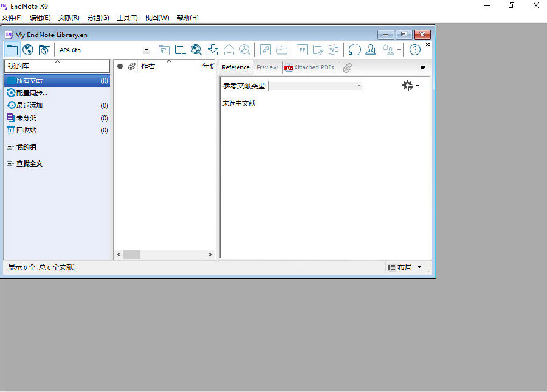547x392 pixels.
Task: Open the Help question mark icon
Action: [415, 50]
